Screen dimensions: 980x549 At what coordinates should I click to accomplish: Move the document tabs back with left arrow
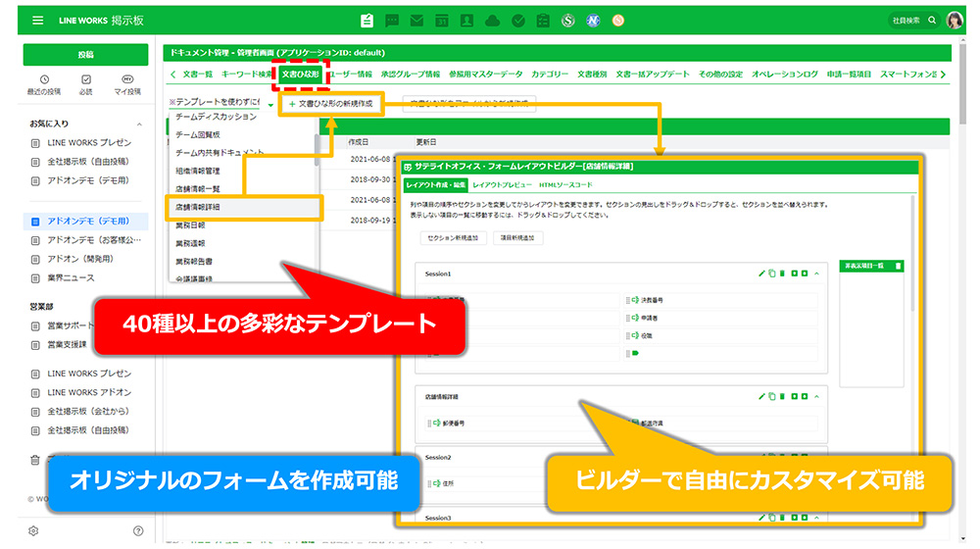coord(173,75)
